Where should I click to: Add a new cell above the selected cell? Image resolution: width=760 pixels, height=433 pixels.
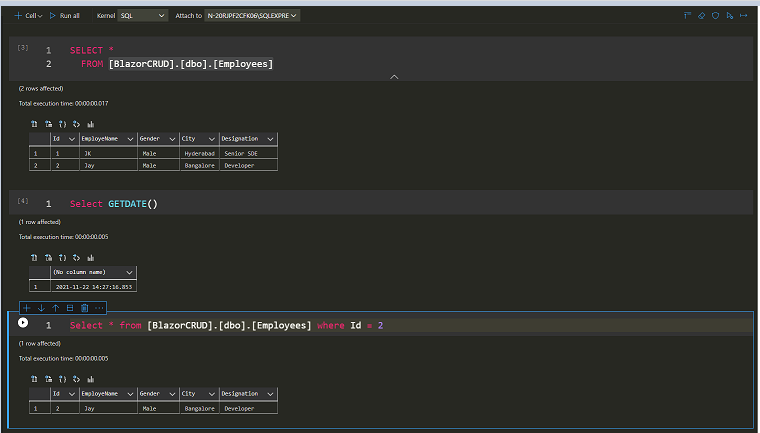coord(27,308)
